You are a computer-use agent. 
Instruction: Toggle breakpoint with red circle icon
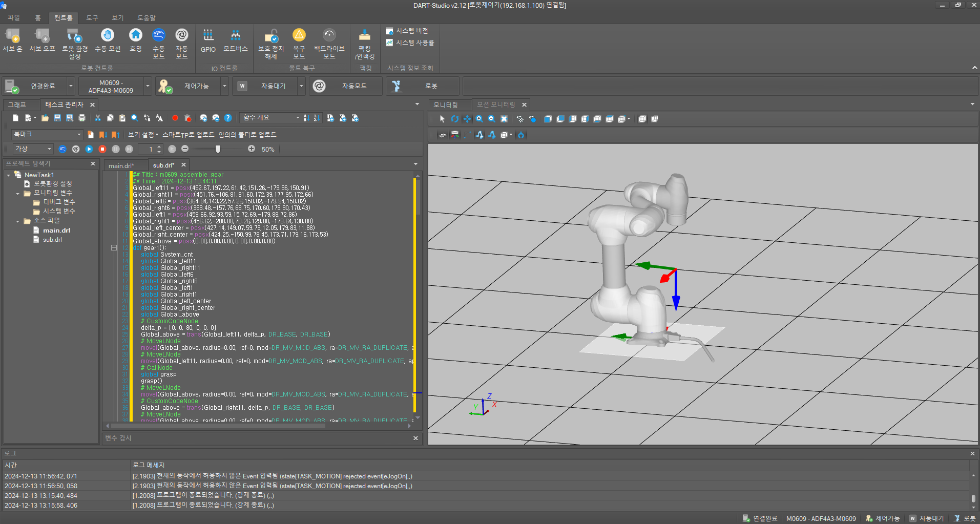click(175, 118)
